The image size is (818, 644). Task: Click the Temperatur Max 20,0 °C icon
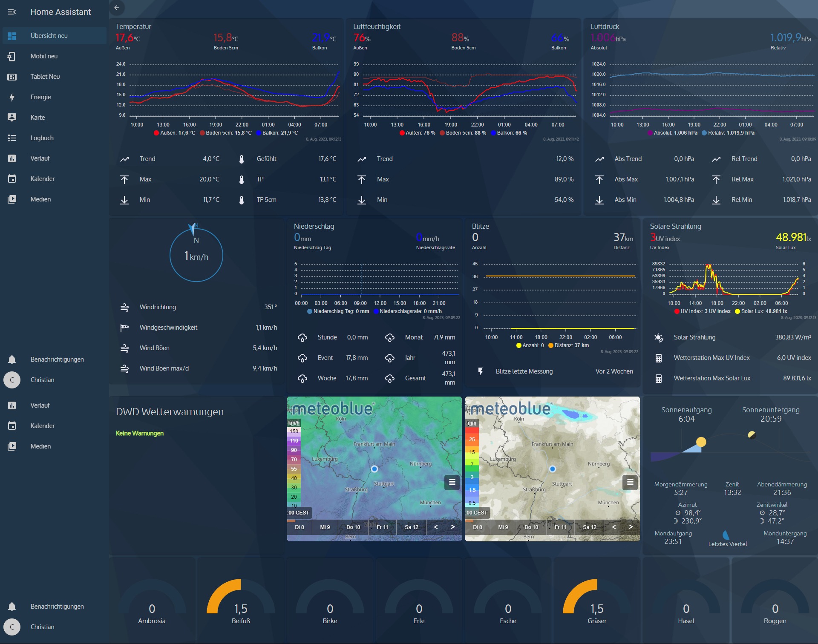point(124,179)
